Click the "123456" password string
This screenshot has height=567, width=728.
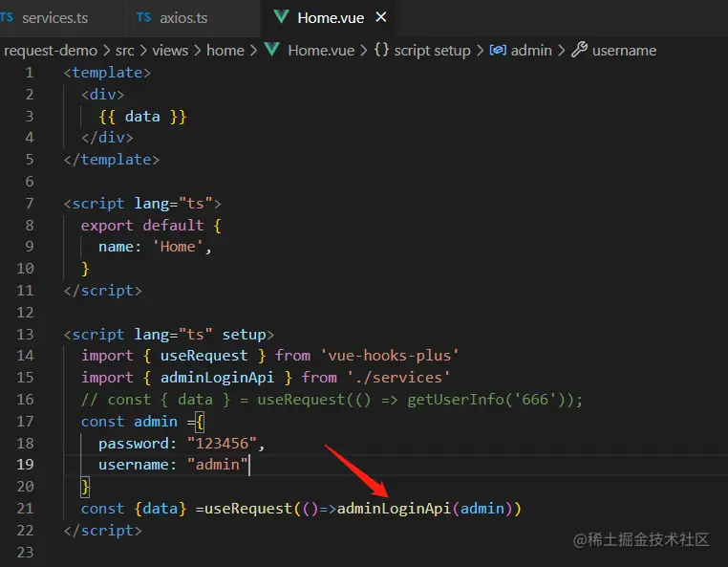[222, 444]
